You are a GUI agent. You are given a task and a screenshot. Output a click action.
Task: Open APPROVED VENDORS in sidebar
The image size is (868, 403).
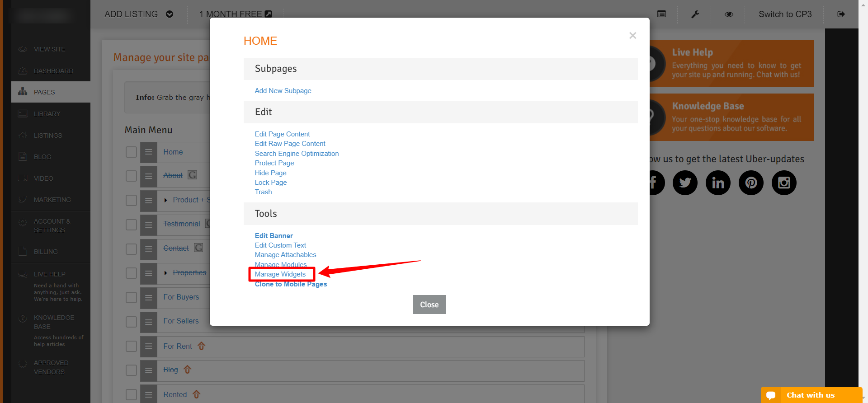51,367
